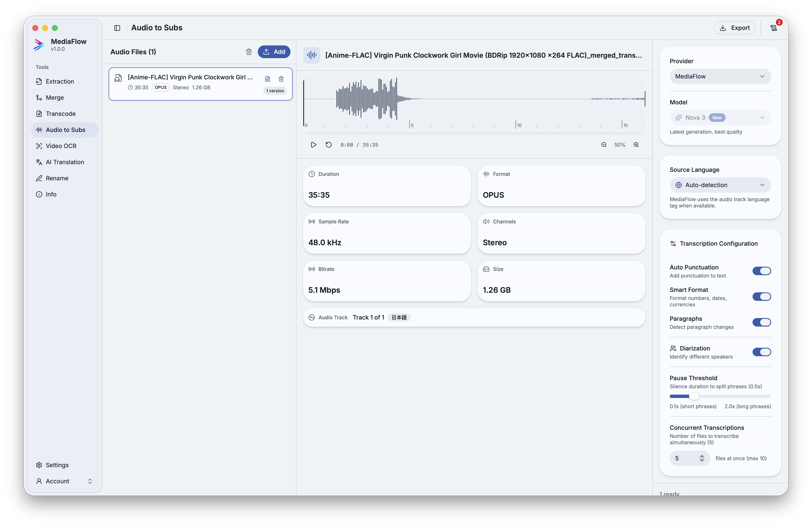Zoom in the waveform
The height and width of the screenshot is (527, 812).
(636, 145)
